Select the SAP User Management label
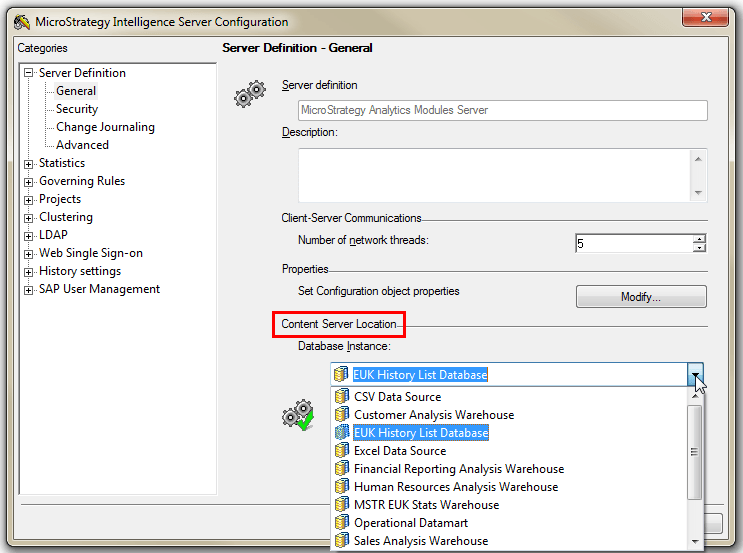743x553 pixels. tap(99, 289)
